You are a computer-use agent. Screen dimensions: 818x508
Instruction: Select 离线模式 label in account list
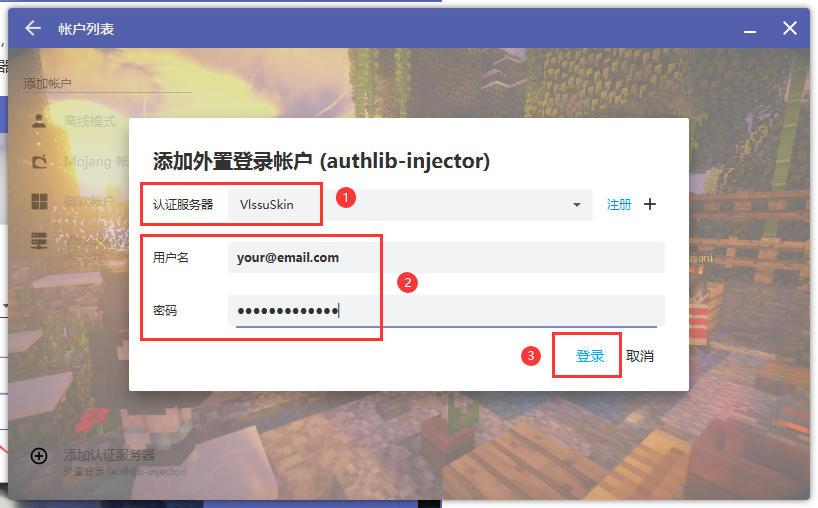coord(90,122)
